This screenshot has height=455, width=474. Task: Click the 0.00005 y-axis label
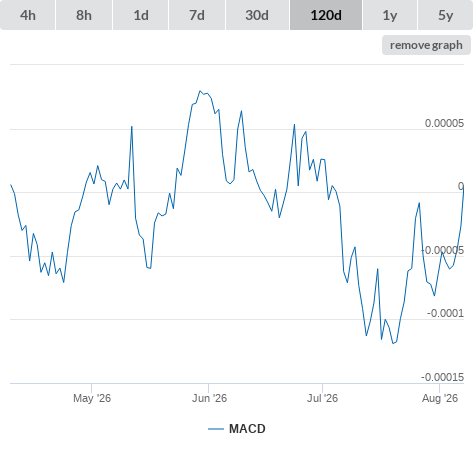[x=444, y=123]
